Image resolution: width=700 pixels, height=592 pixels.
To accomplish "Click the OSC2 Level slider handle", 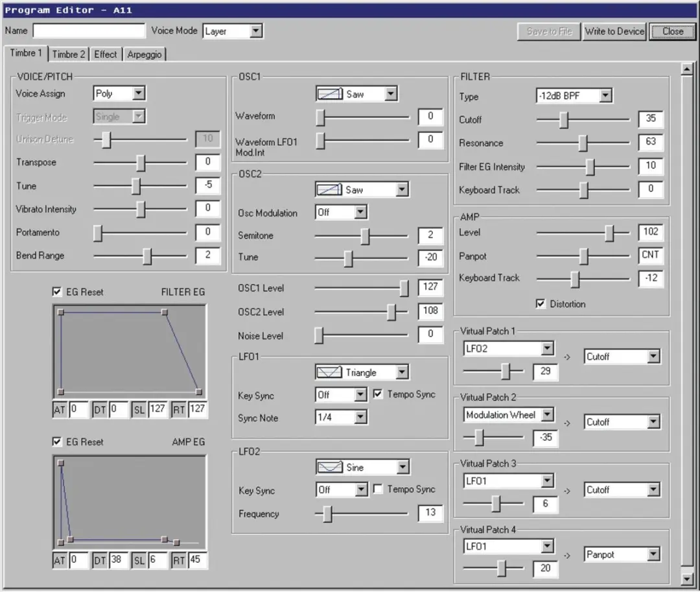I will click(391, 312).
